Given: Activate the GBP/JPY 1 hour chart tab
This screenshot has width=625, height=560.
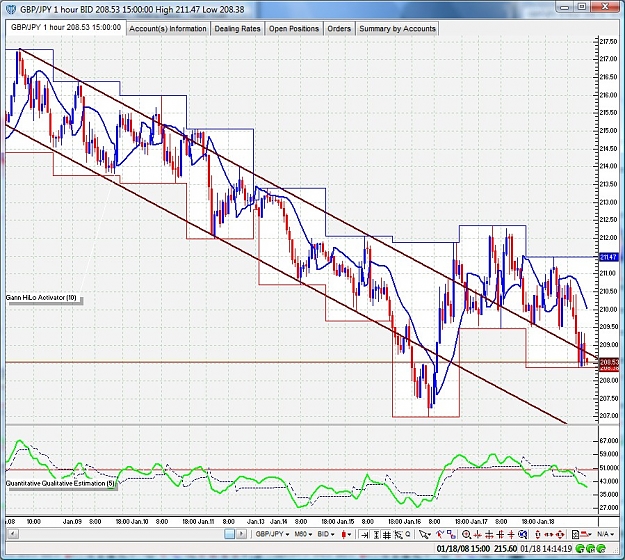Looking at the screenshot, I should click(66, 28).
